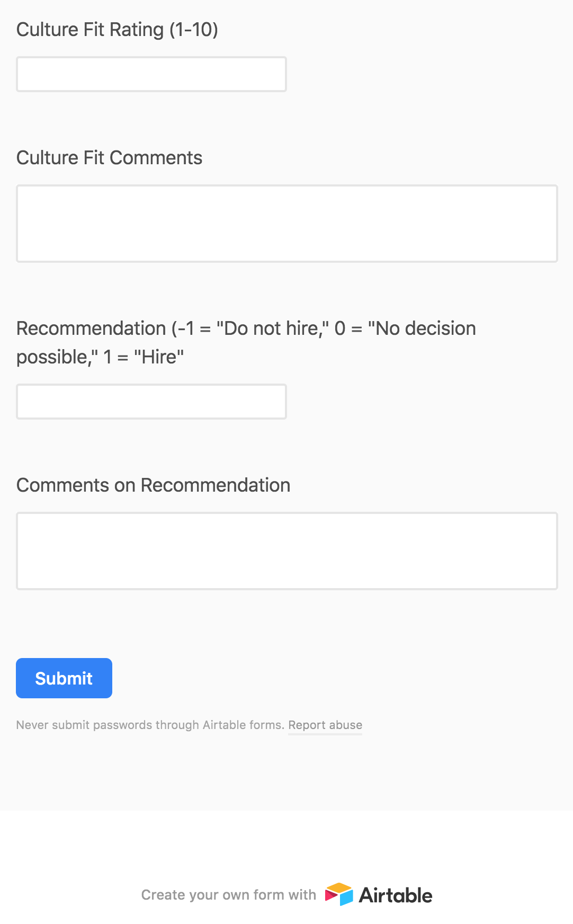Click inside Comments on Recommendation text area
This screenshot has width=573, height=924.
click(x=287, y=551)
